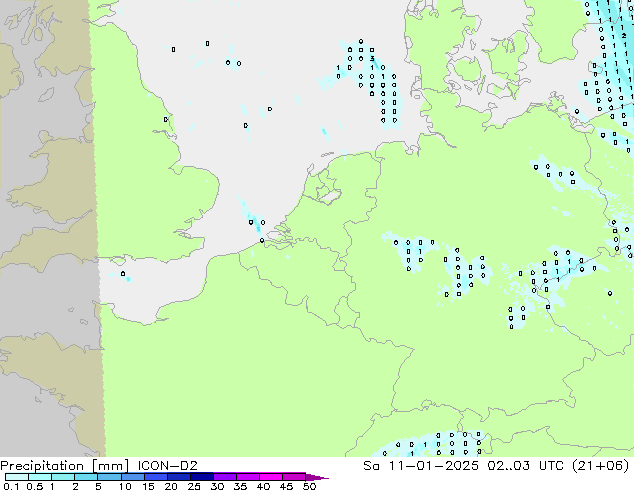The height and width of the screenshot is (490, 634).
Task: Click the '30' legend scale label
Action: pyautogui.click(x=217, y=486)
